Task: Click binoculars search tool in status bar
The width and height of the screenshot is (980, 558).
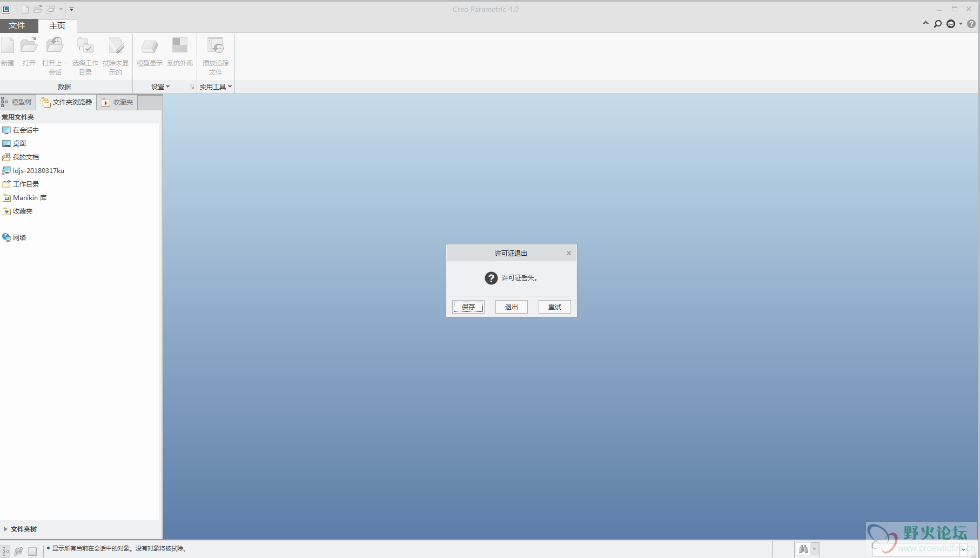Action: pyautogui.click(x=803, y=549)
